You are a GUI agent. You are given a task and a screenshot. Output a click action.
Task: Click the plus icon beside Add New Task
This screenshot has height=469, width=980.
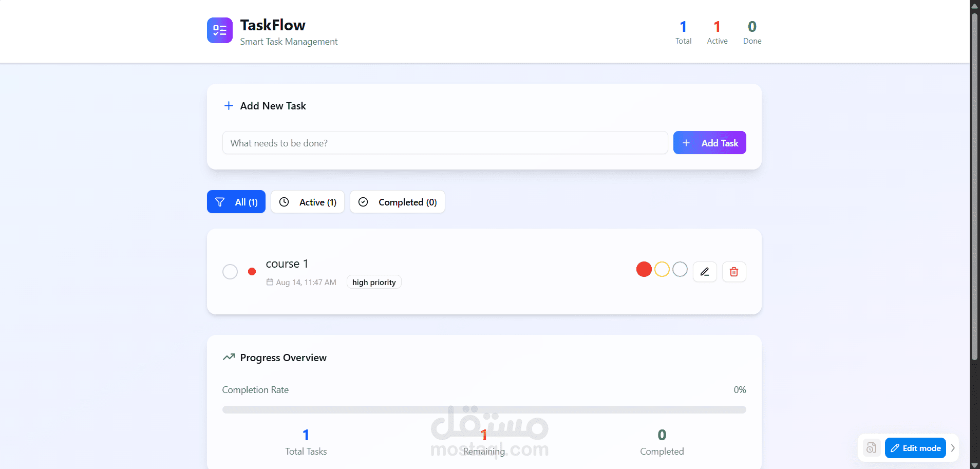(x=229, y=105)
